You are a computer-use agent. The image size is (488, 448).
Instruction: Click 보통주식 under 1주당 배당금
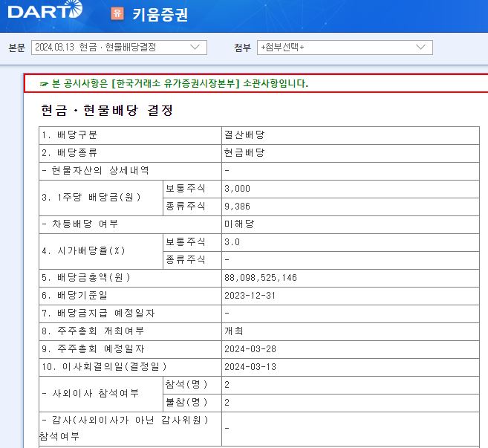click(186, 189)
